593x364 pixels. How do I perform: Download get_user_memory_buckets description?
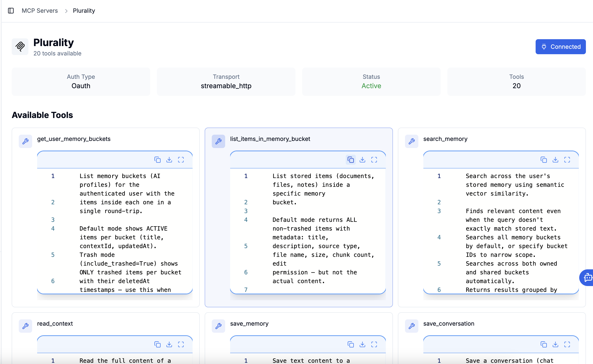169,160
